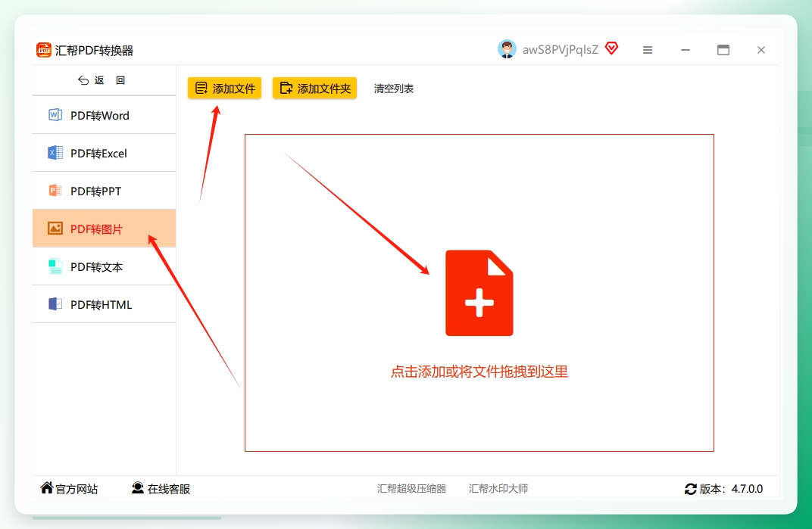Viewport: 812px width, 529px height.
Task: Select PDF转文本 in sidebar
Action: pos(104,266)
